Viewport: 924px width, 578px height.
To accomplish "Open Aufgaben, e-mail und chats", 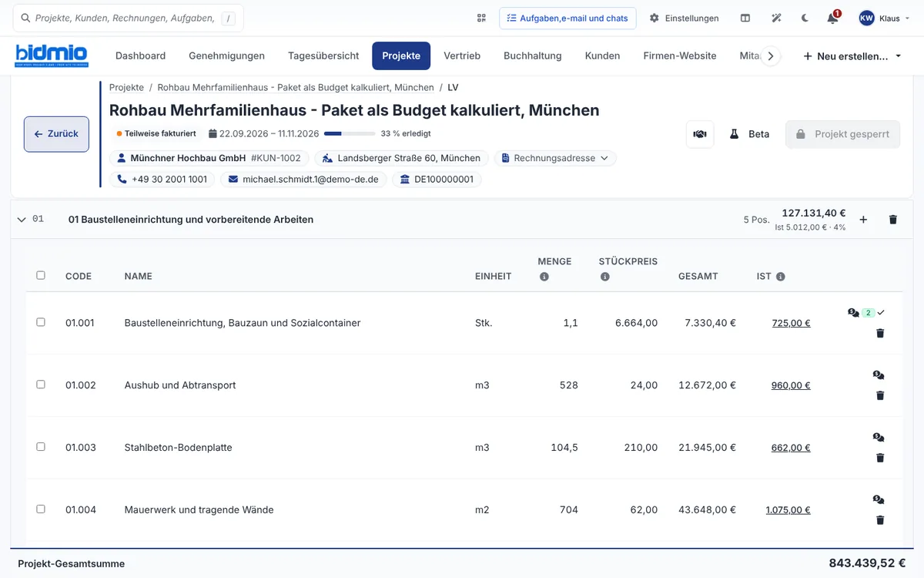I will tap(567, 18).
